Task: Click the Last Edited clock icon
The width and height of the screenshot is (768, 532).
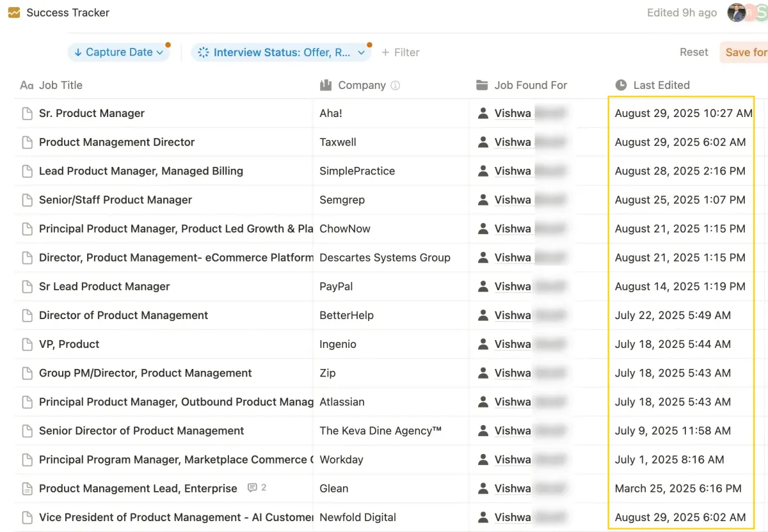Action: click(x=621, y=86)
